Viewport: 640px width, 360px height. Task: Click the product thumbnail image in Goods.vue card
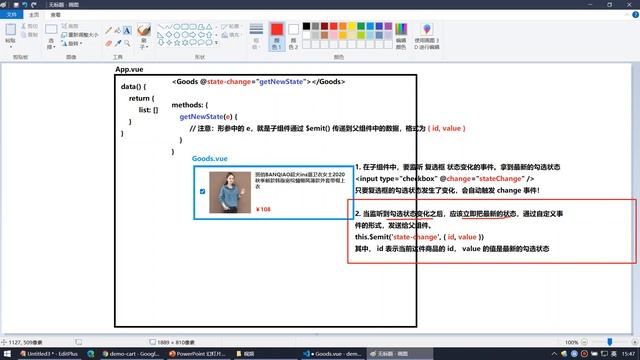click(x=230, y=192)
